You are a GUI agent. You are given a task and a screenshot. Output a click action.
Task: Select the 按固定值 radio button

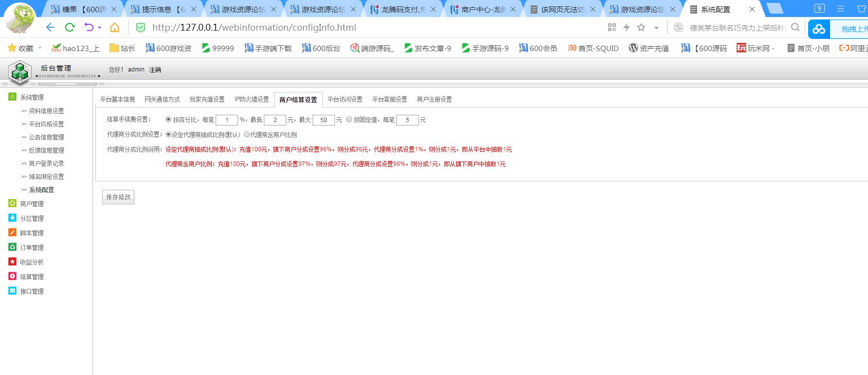tap(349, 120)
